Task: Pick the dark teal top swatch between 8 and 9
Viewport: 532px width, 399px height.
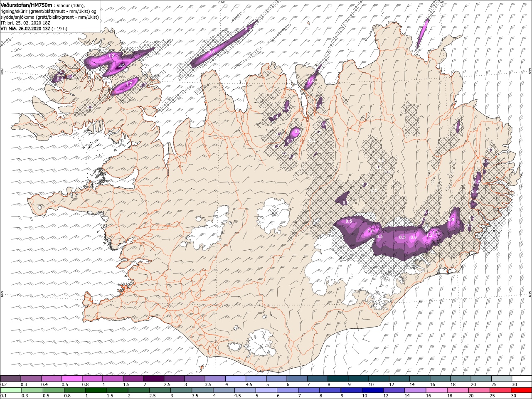Action: 337,379
